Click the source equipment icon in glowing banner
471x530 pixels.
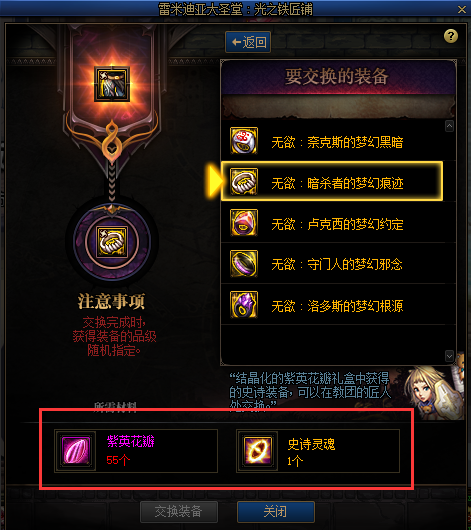[x=112, y=84]
